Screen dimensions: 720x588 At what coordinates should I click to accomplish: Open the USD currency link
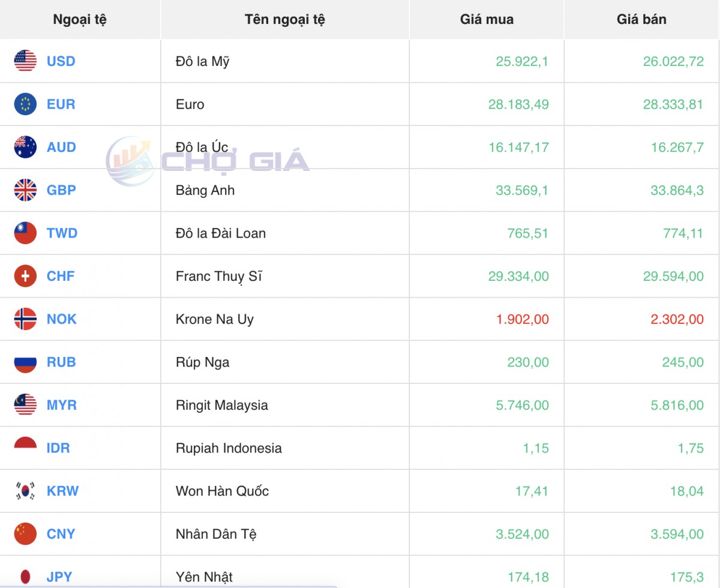coord(61,61)
